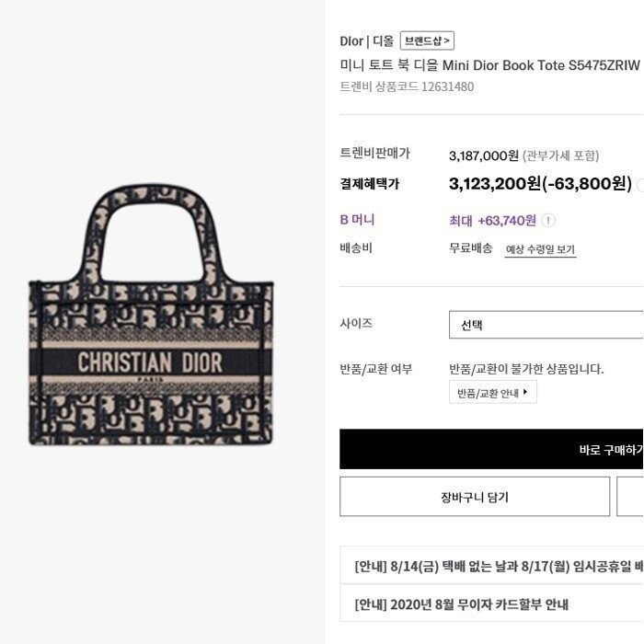The height and width of the screenshot is (644, 644).
Task: Add to cart with 장바구니 담기
Action: (475, 497)
